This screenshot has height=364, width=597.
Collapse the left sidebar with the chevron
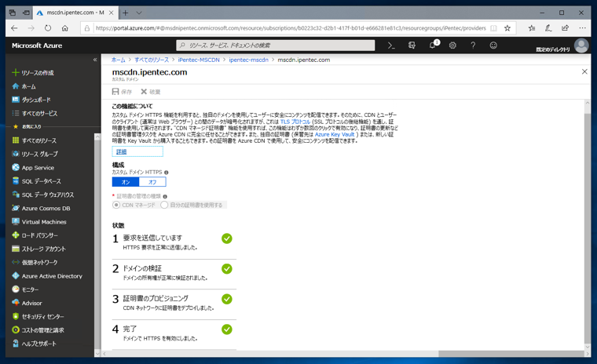[x=95, y=60]
